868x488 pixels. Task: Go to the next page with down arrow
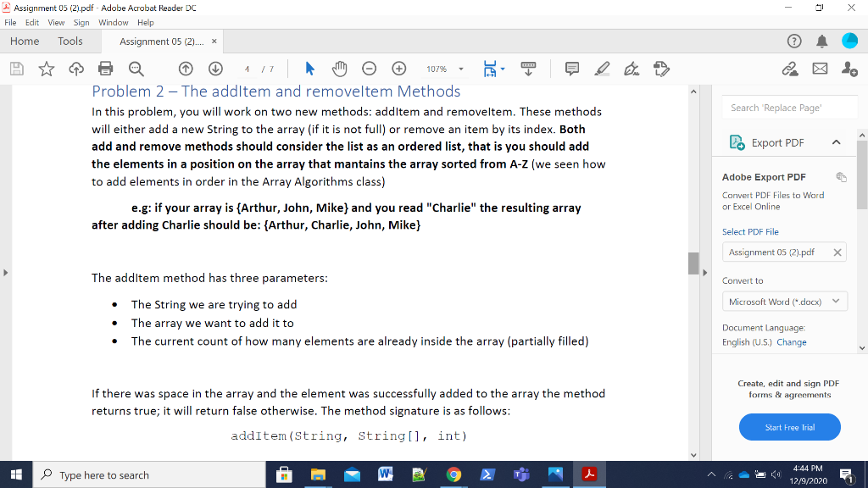coord(214,69)
